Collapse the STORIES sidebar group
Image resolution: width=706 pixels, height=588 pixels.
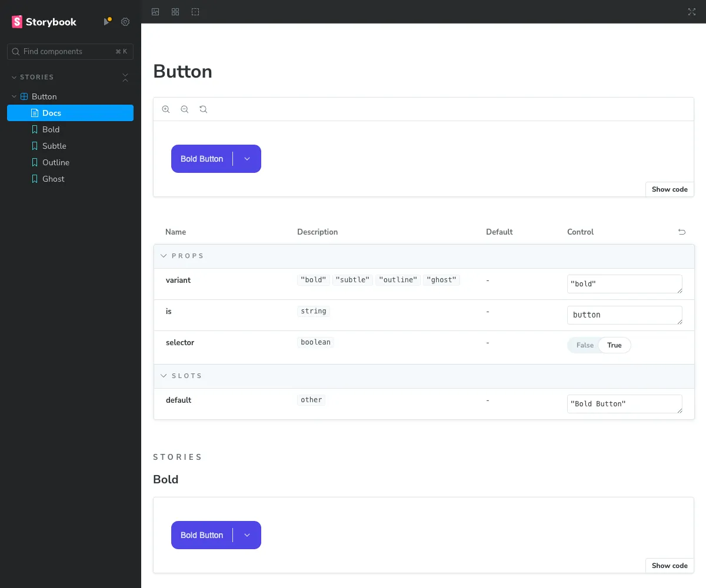click(x=13, y=77)
